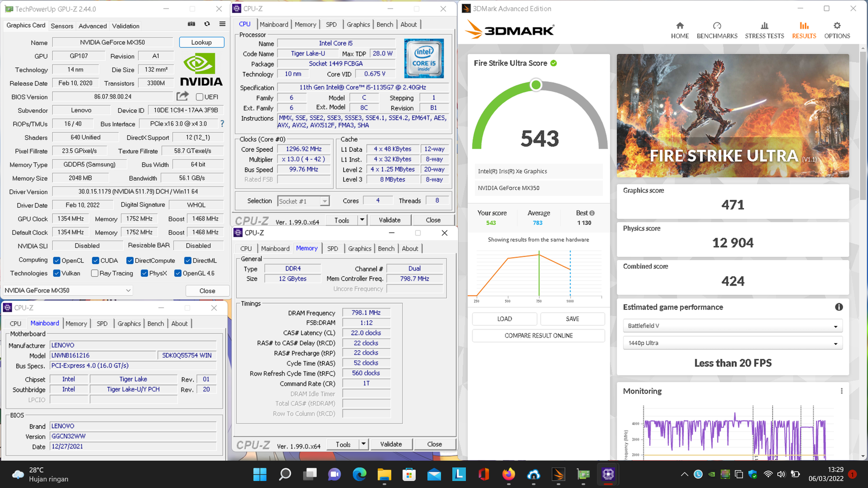Open the taskbar clock and date
Image resolution: width=868 pixels, height=488 pixels.
826,474
